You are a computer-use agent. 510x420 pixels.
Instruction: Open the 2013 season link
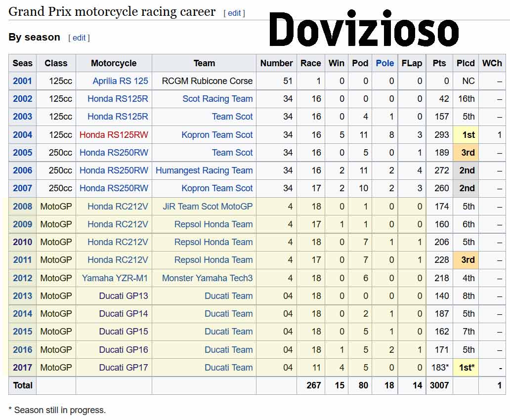[x=22, y=296]
